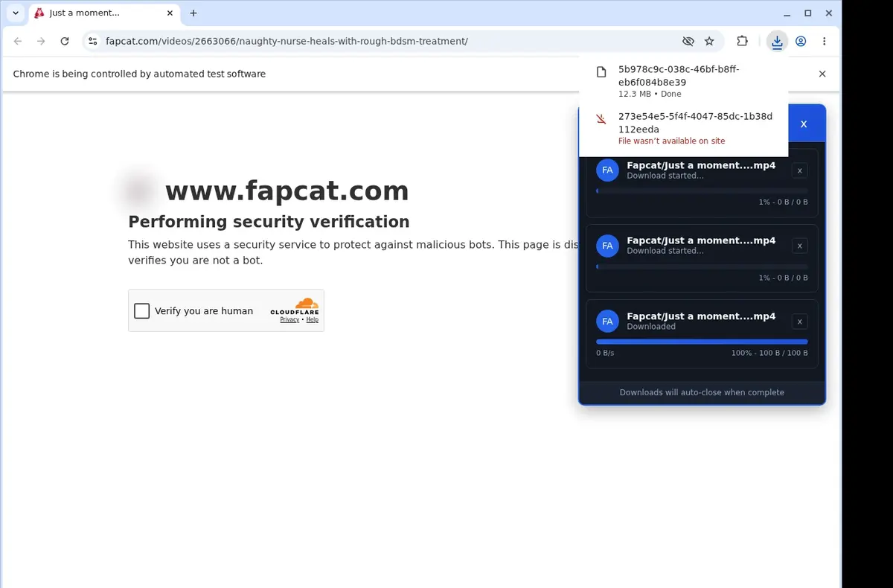Click the '0 B/s' speed label
This screenshot has height=588, width=893.
(605, 353)
